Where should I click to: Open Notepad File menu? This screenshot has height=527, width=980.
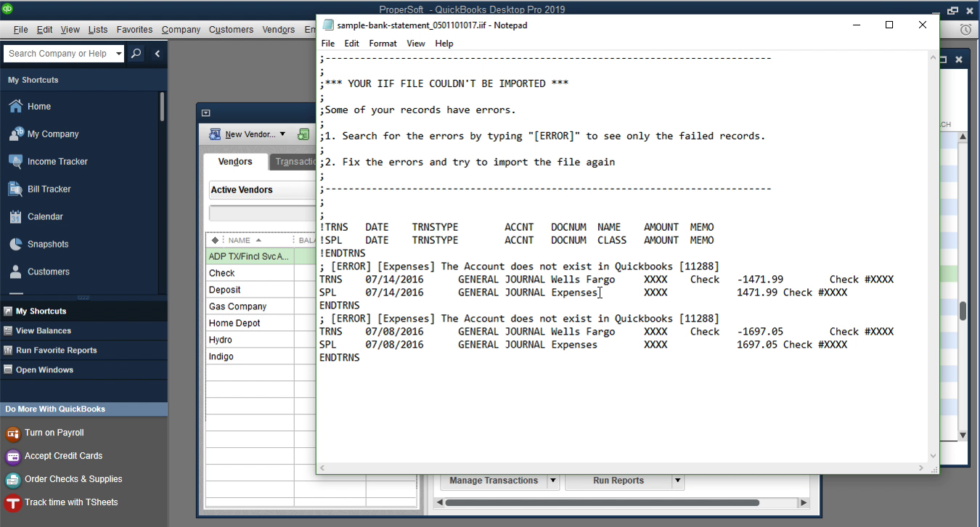pos(328,44)
